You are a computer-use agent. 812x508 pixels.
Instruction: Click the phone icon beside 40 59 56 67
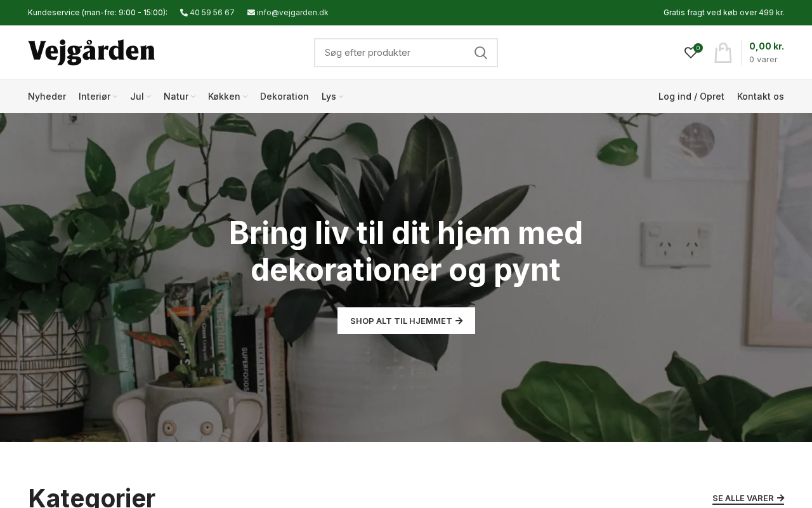point(184,13)
